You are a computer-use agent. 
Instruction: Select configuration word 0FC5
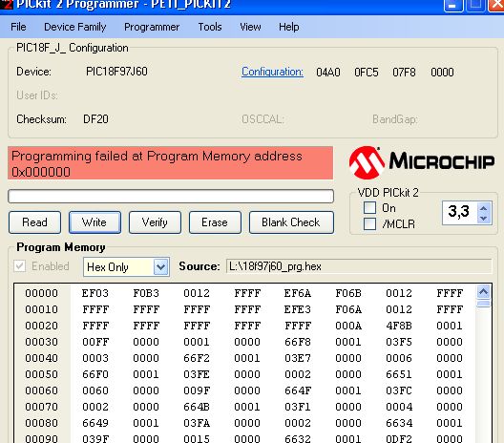367,73
